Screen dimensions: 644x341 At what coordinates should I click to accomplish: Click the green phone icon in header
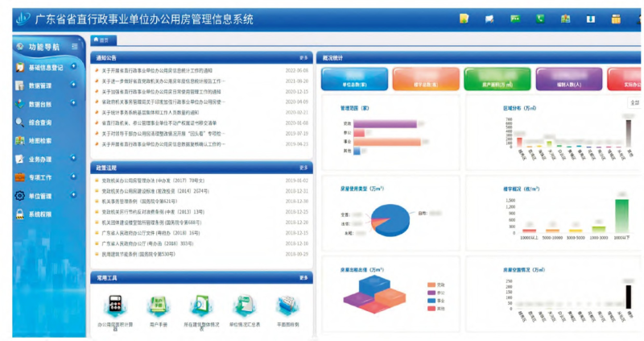tap(541, 18)
